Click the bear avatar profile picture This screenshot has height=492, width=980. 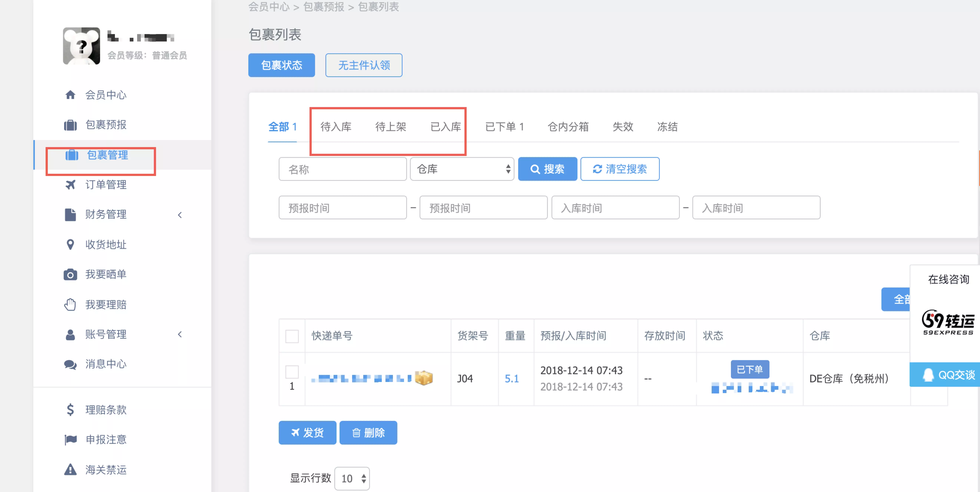[81, 46]
